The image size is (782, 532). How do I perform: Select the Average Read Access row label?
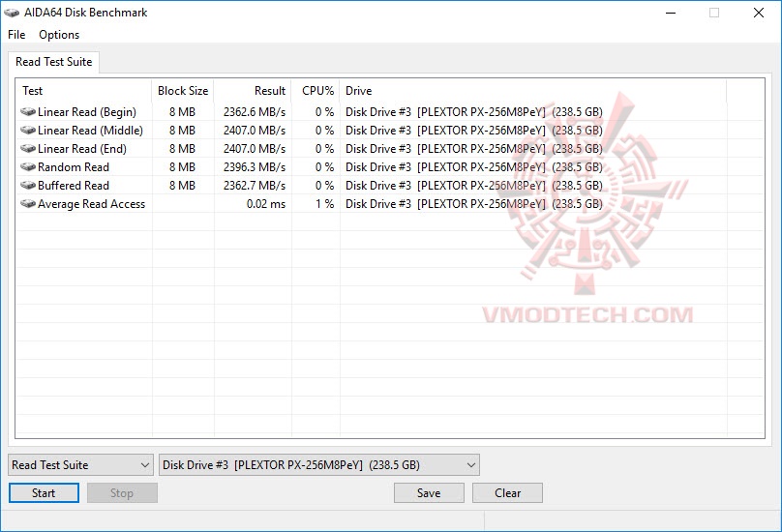(x=91, y=204)
